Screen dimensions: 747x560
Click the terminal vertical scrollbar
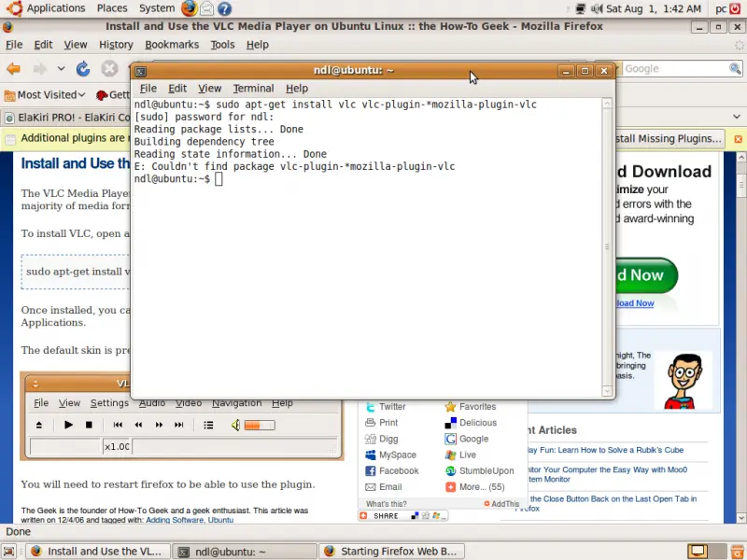point(607,246)
